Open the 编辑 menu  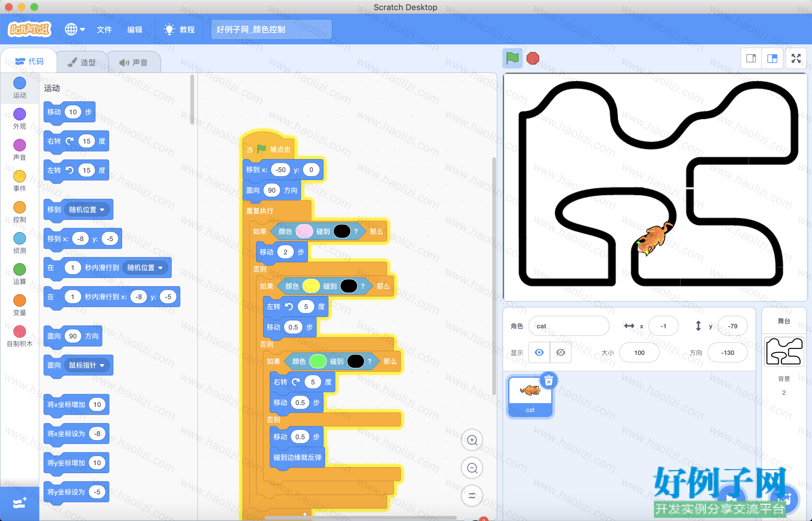tap(135, 29)
